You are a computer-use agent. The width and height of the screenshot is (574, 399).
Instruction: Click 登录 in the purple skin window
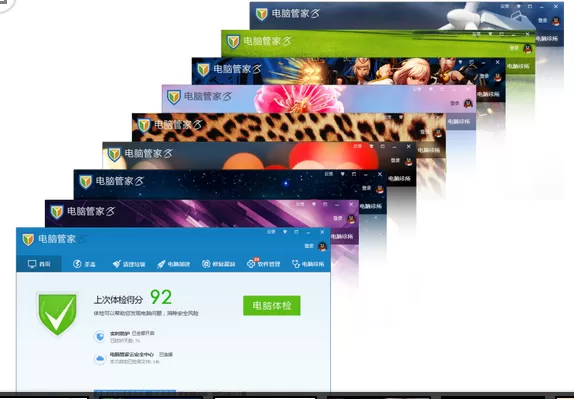click(x=338, y=218)
